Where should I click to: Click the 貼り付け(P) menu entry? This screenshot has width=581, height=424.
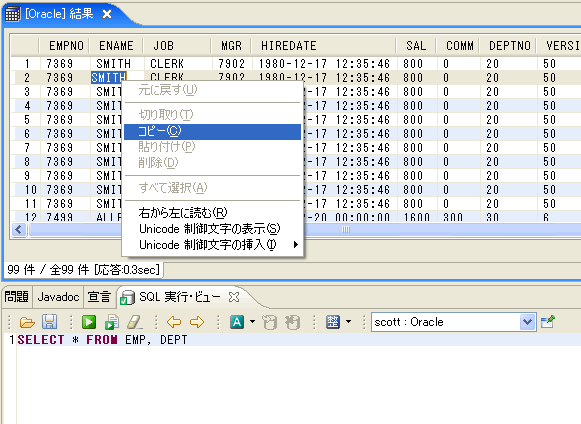pos(212,147)
